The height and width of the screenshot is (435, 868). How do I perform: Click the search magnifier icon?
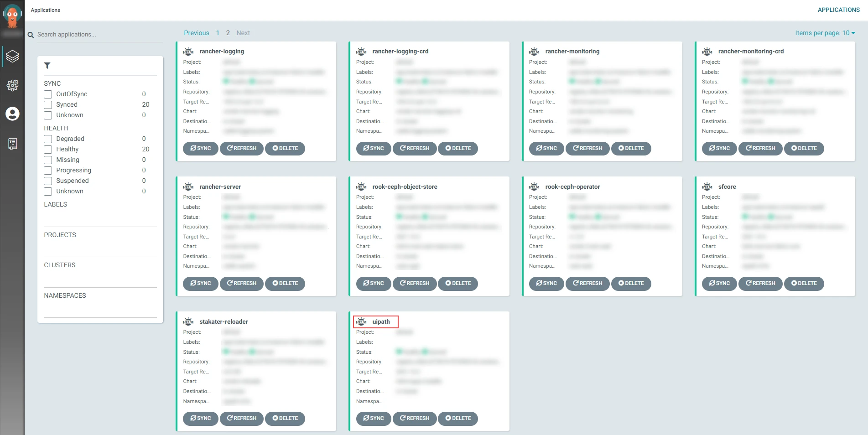tap(31, 35)
